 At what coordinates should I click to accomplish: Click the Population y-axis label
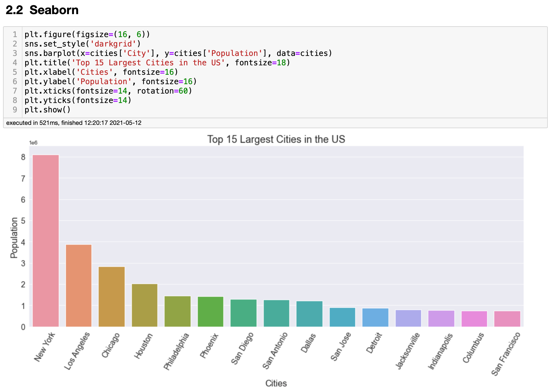point(14,238)
